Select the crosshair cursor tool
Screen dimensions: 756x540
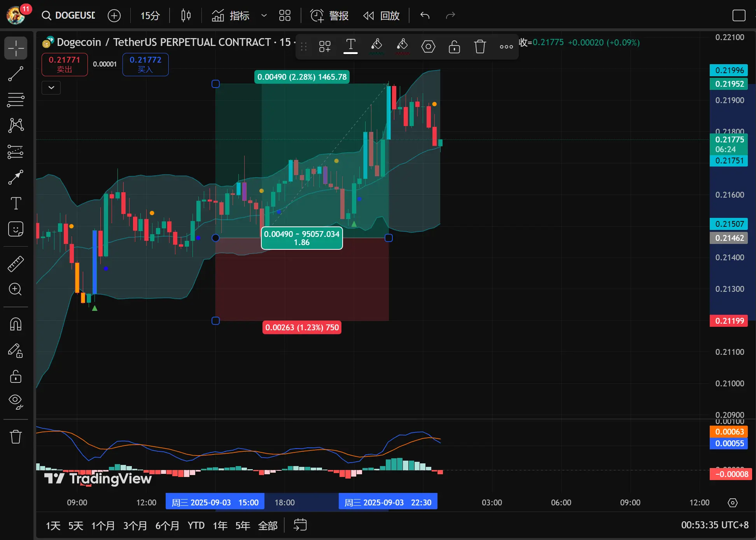16,48
